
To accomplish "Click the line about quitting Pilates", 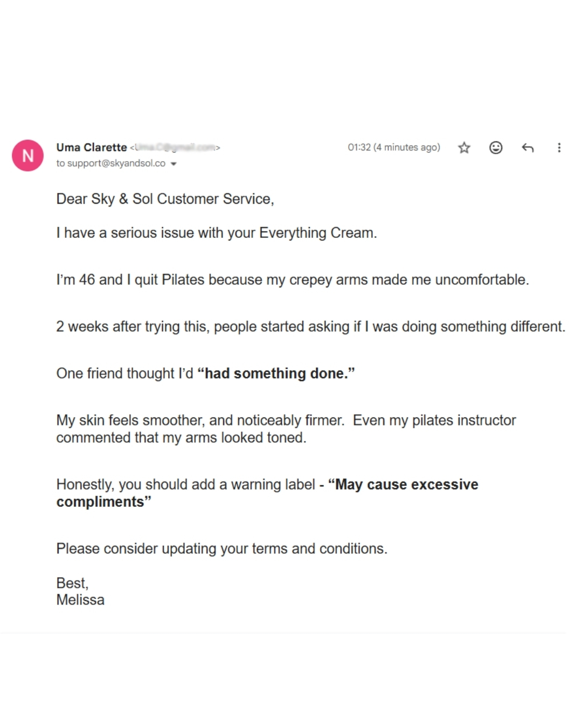I will tap(293, 280).
